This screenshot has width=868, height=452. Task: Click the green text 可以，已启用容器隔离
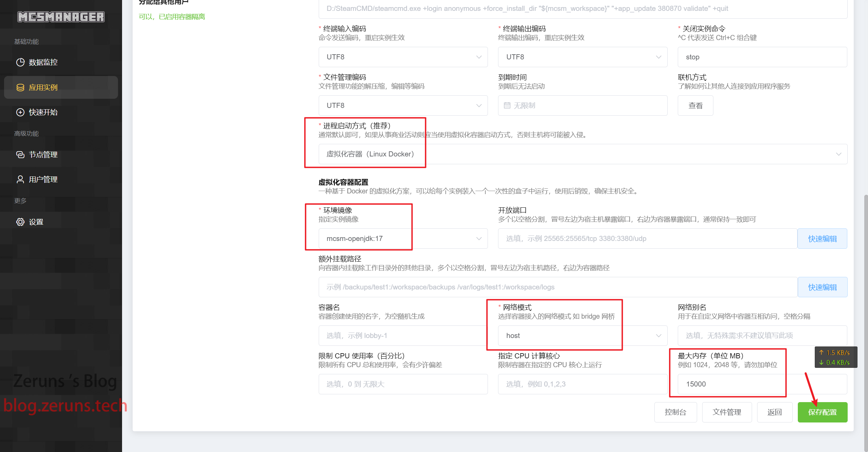click(172, 17)
